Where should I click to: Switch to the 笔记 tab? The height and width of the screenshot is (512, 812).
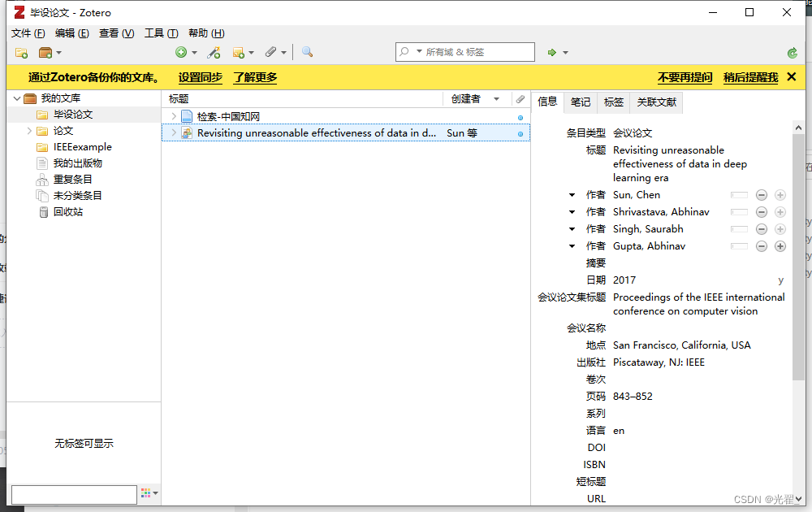581,102
